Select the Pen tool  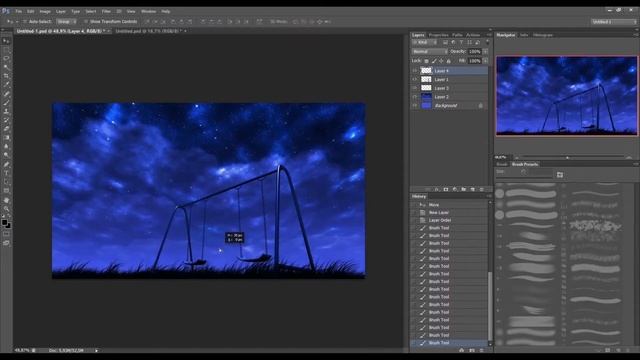6,164
